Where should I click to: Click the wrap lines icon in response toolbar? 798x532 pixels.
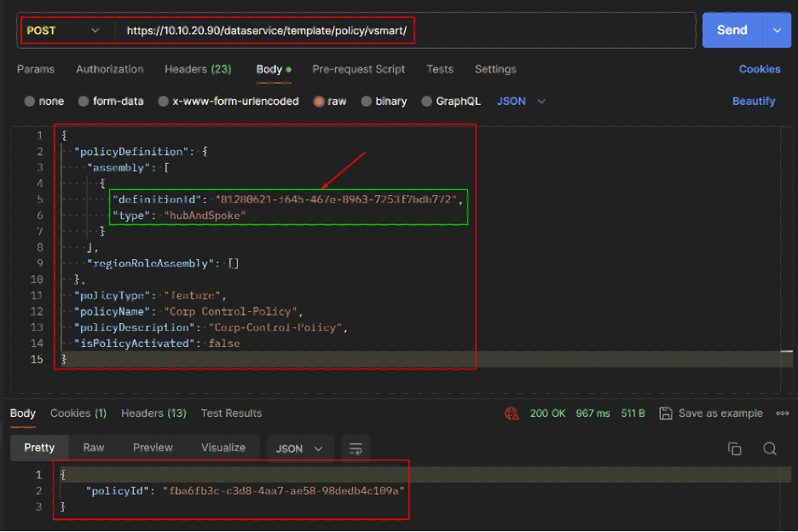click(356, 448)
